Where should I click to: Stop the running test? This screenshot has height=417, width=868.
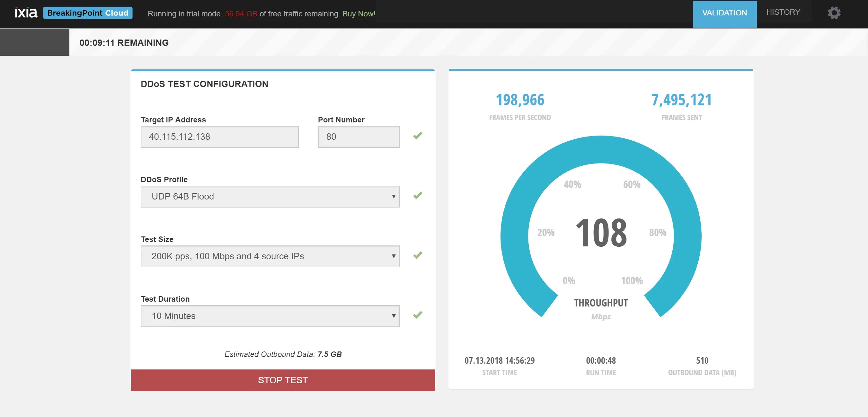click(x=283, y=380)
